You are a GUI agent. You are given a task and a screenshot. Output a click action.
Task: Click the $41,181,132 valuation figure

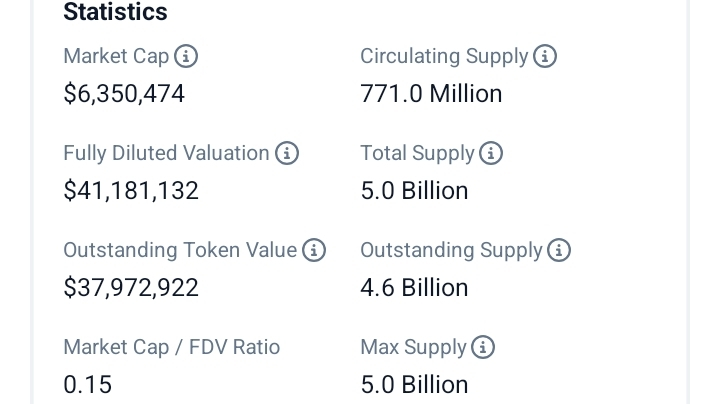131,191
